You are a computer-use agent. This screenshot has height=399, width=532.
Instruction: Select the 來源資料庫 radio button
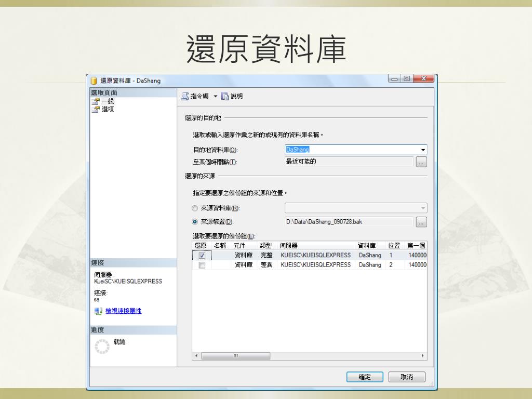[195, 208]
